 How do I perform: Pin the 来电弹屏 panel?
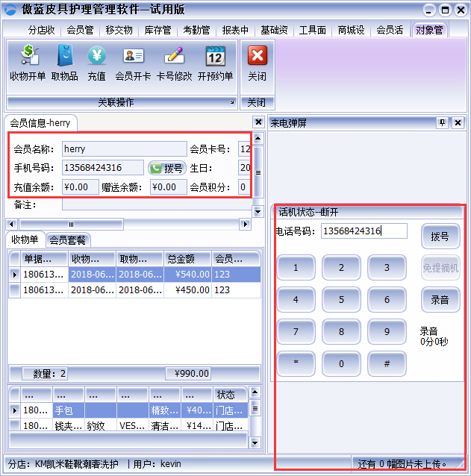click(442, 123)
